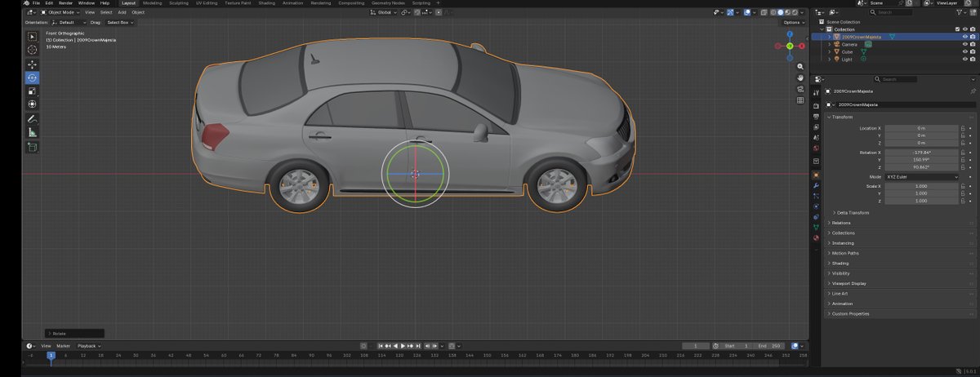
Task: Open the Playback dropdown in timeline
Action: pyautogui.click(x=88, y=346)
